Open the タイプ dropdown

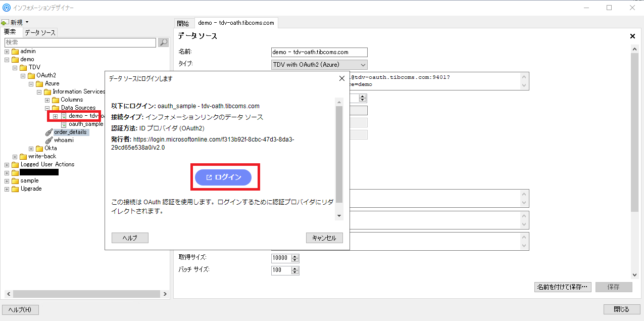coord(319,65)
